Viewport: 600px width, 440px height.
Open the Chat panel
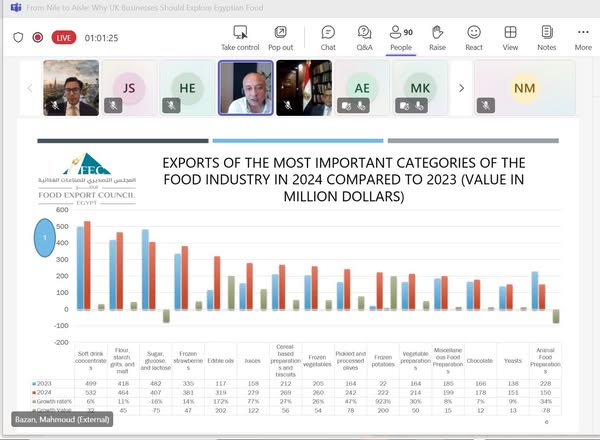[x=328, y=37]
